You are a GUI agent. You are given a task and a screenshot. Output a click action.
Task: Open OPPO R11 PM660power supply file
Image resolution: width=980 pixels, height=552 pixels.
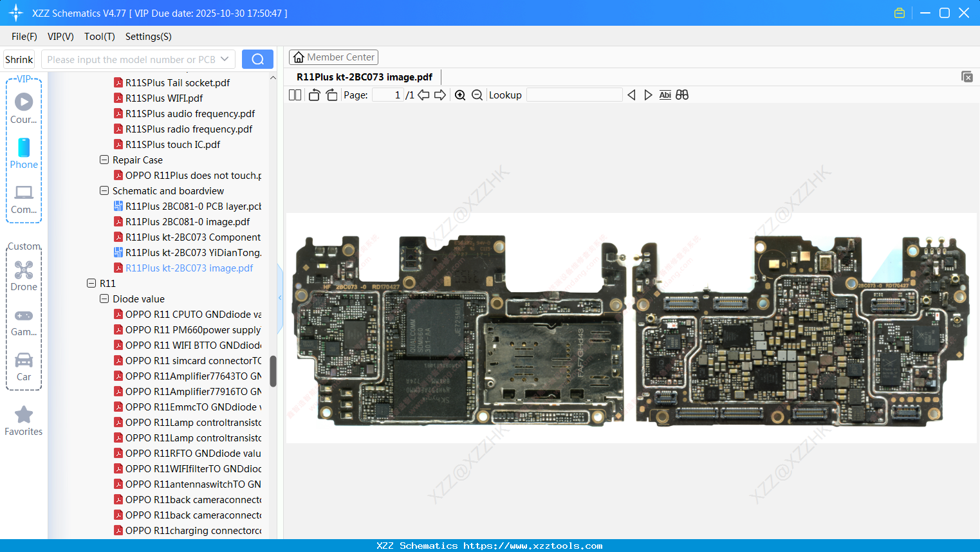[x=187, y=330]
